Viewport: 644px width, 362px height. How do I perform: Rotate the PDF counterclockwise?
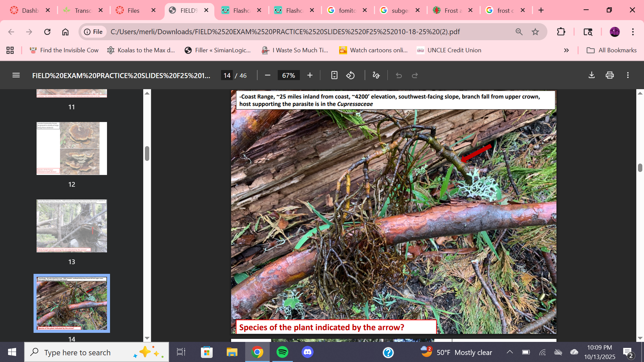[x=351, y=75]
